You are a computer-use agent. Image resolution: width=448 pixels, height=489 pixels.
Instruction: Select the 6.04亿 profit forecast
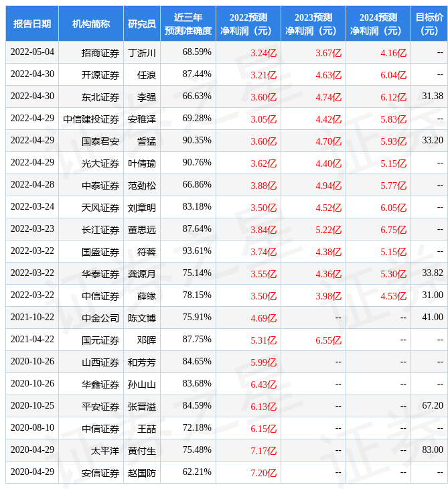pyautogui.click(x=394, y=75)
